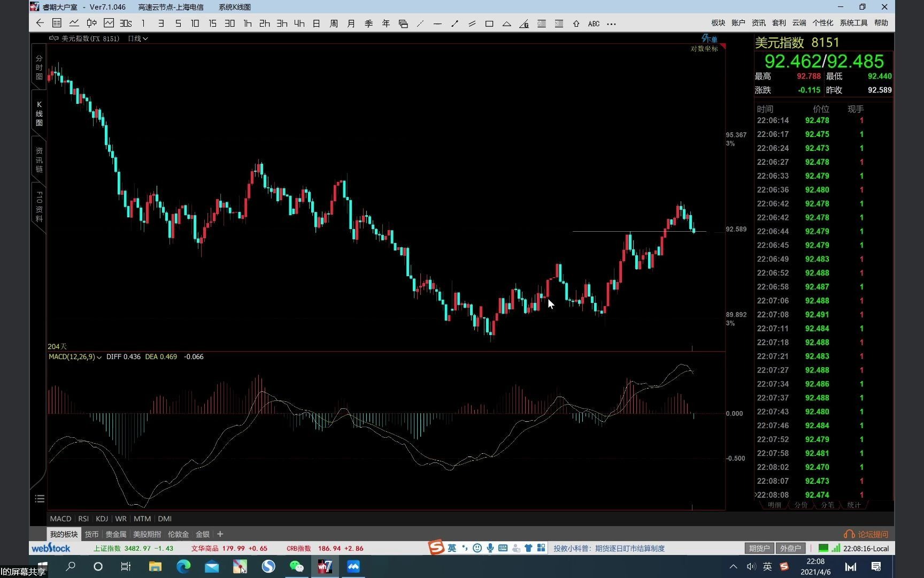
Task: Select the weekly (周) period button
Action: [x=334, y=24]
